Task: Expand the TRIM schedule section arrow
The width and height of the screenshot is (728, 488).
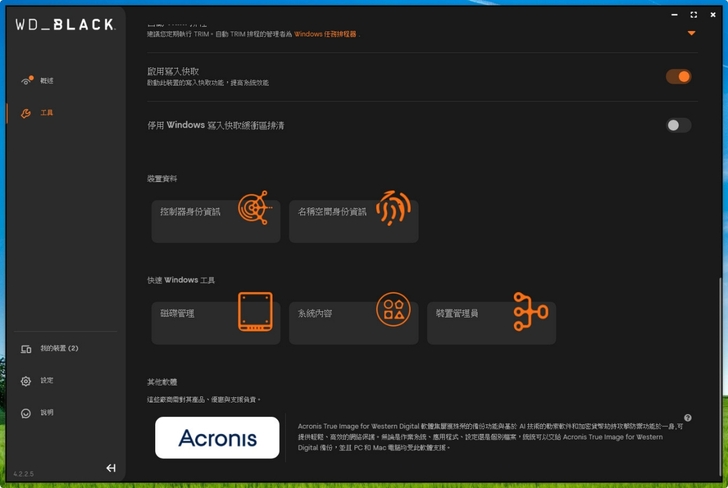Action: point(691,33)
